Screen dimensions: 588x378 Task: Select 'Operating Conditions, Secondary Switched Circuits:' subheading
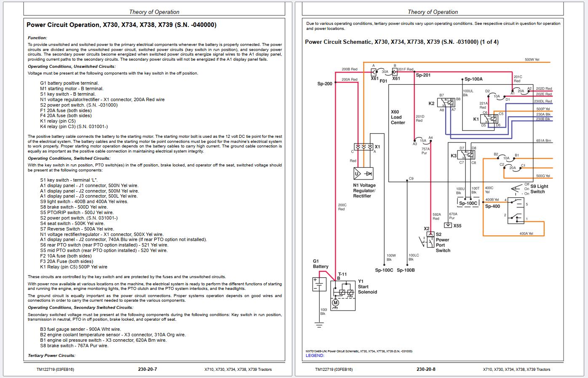click(x=80, y=308)
